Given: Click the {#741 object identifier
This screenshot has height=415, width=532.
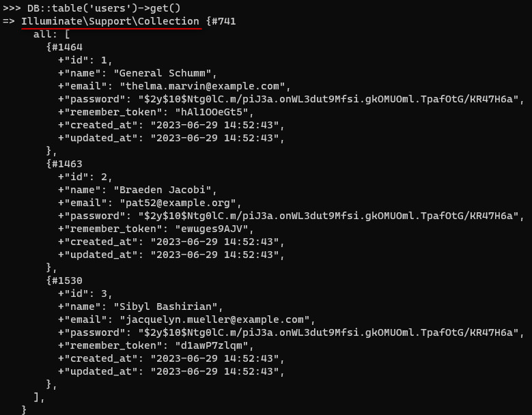Looking at the screenshot, I should (x=221, y=21).
